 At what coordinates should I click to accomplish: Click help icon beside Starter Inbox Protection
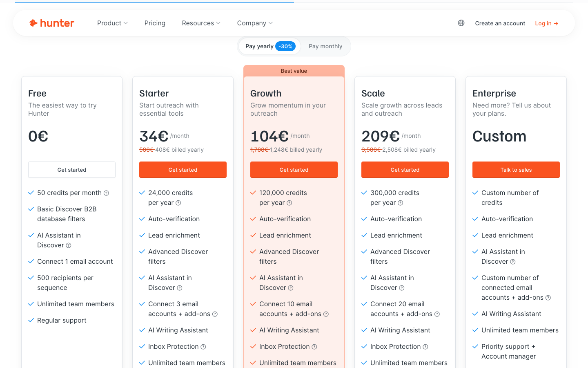(x=203, y=347)
